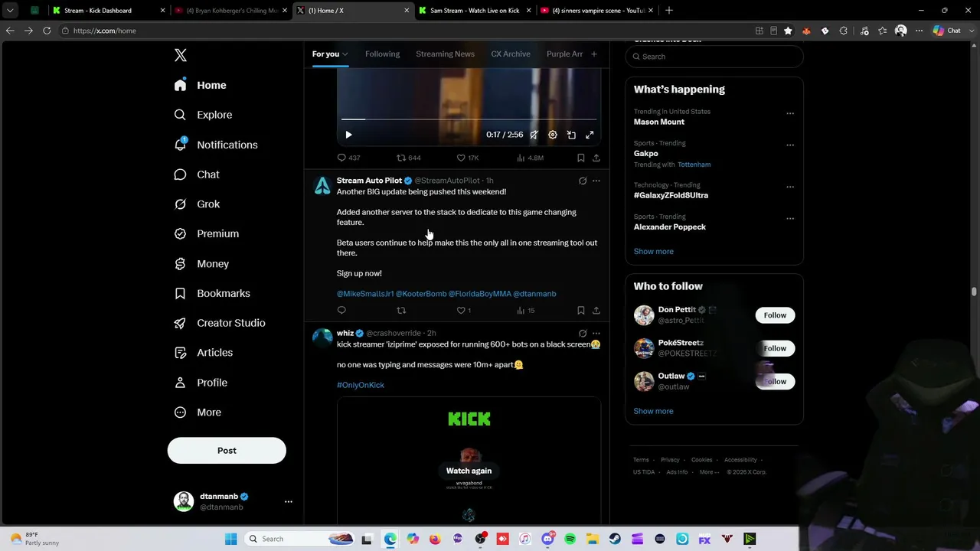This screenshot has width=980, height=551.
Task: Switch to the Purple Arr tab
Action: tap(564, 54)
